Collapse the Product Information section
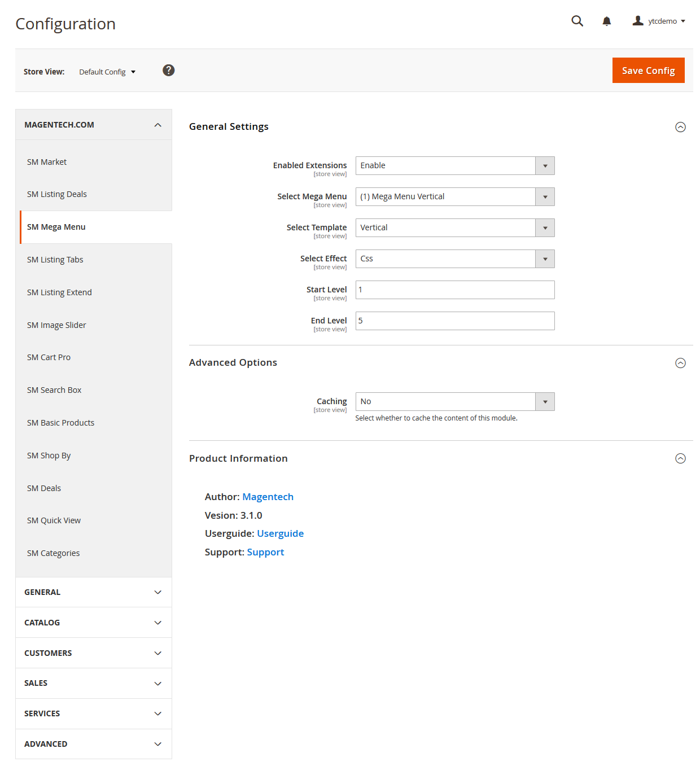 click(x=680, y=458)
